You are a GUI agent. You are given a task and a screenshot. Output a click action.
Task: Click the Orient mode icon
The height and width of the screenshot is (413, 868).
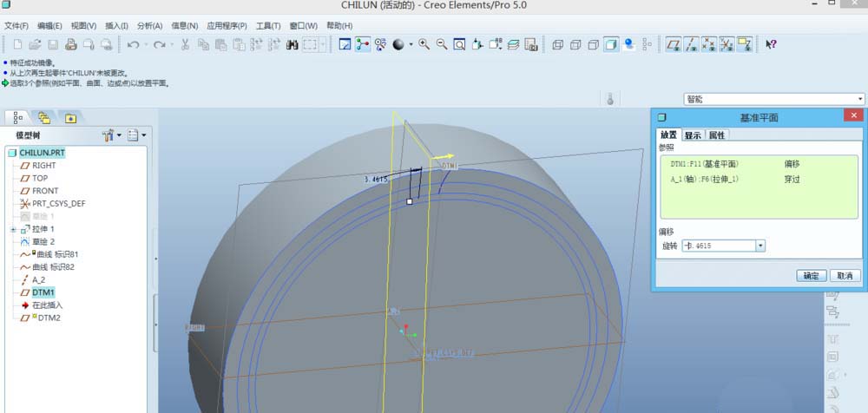380,44
